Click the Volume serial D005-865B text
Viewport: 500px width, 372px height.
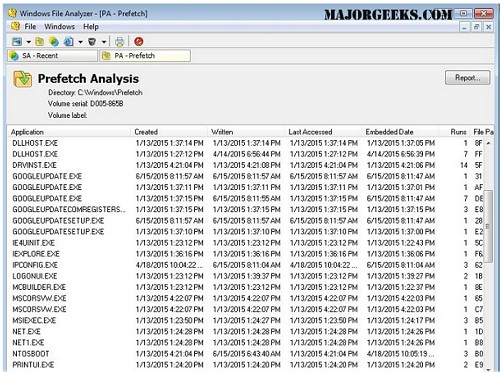coord(86,104)
